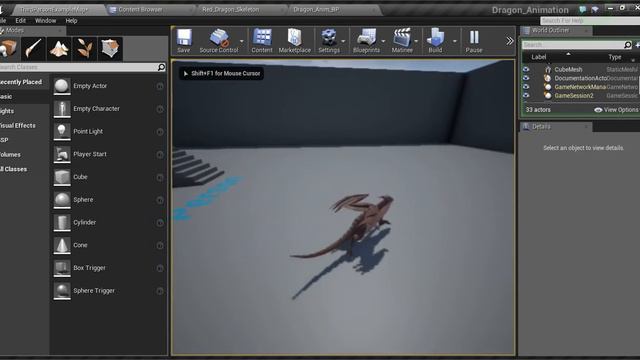The width and height of the screenshot is (640, 360).
Task: Click the Search Classes field
Action: point(82,67)
